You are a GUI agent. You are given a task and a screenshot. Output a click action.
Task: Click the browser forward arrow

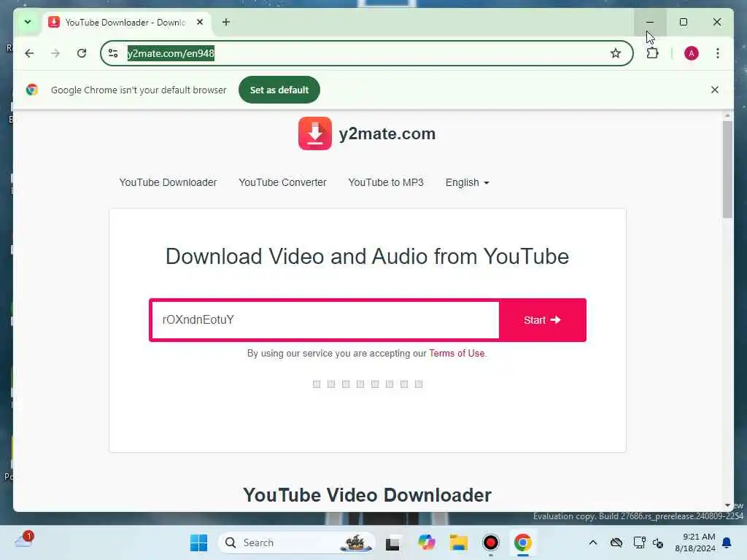click(x=55, y=53)
